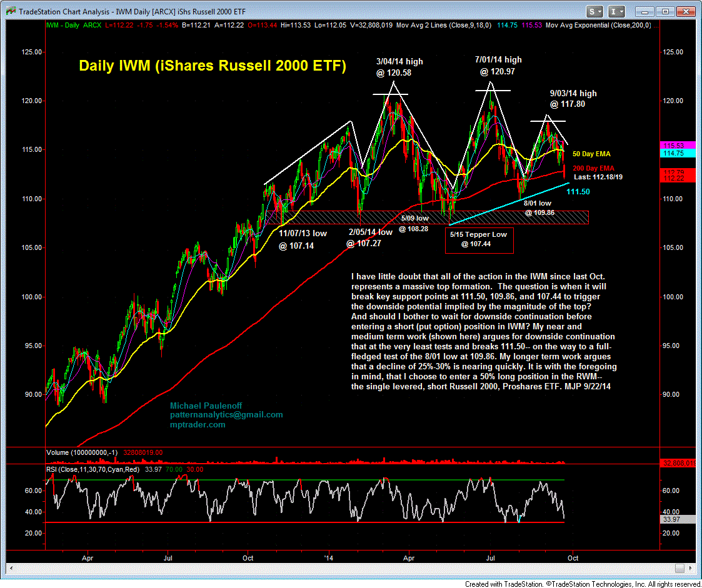
Task: Select the 'IWM - Daily ARCX' status label
Action: tap(74, 26)
